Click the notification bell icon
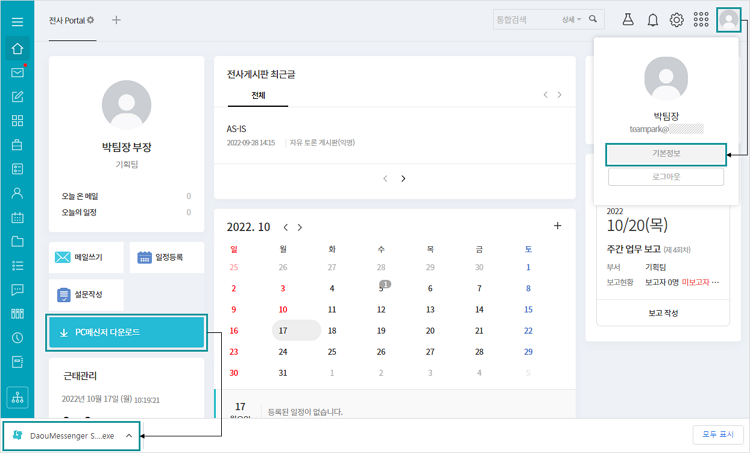The height and width of the screenshot is (453, 750). pyautogui.click(x=652, y=20)
